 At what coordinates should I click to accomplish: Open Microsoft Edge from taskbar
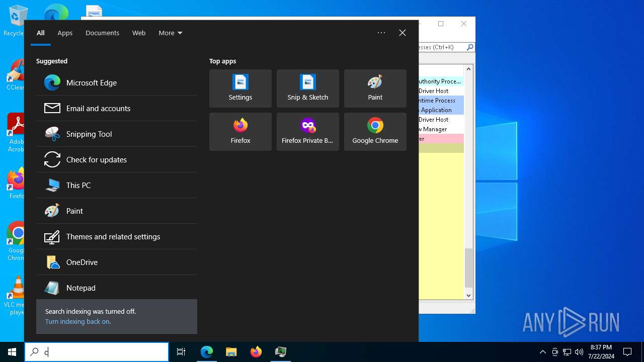tap(207, 352)
